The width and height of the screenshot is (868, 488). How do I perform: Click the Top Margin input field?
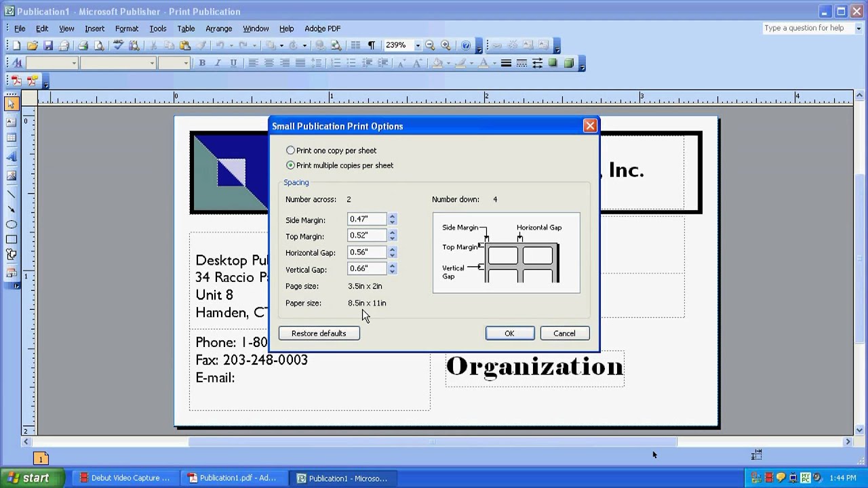[x=367, y=235]
